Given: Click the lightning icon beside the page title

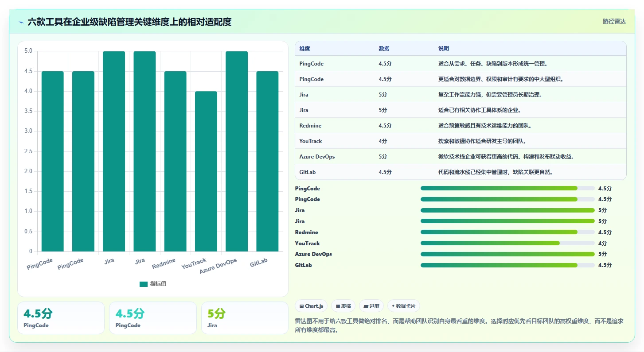Looking at the screenshot, I should coord(21,22).
